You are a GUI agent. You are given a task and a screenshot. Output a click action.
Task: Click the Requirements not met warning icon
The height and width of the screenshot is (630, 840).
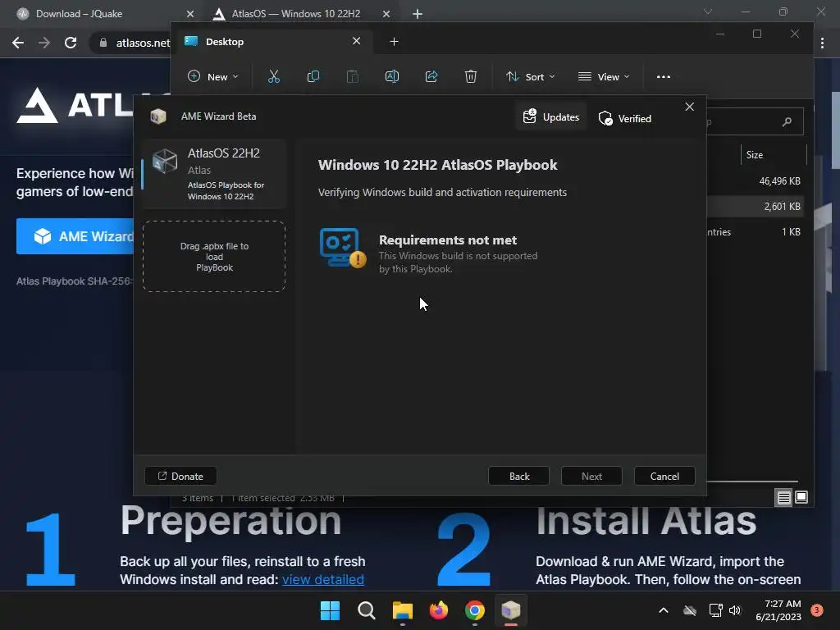click(343, 248)
